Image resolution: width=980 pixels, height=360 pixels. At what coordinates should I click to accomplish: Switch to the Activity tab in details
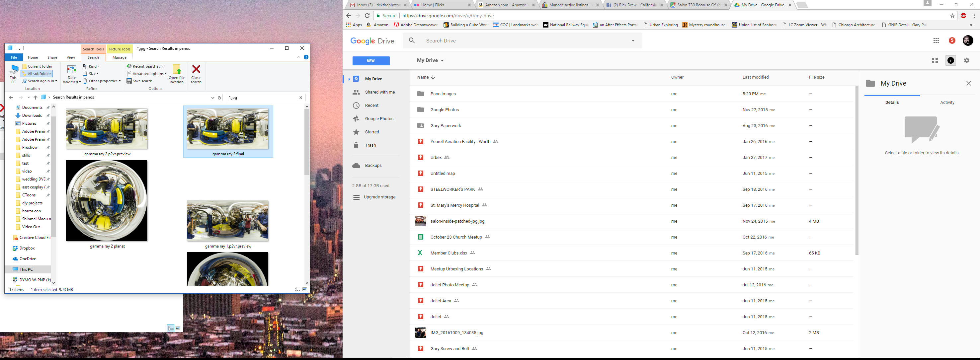(x=947, y=102)
